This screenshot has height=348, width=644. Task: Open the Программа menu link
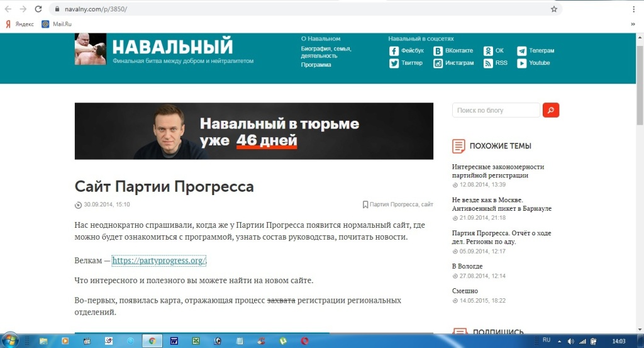pyautogui.click(x=316, y=65)
